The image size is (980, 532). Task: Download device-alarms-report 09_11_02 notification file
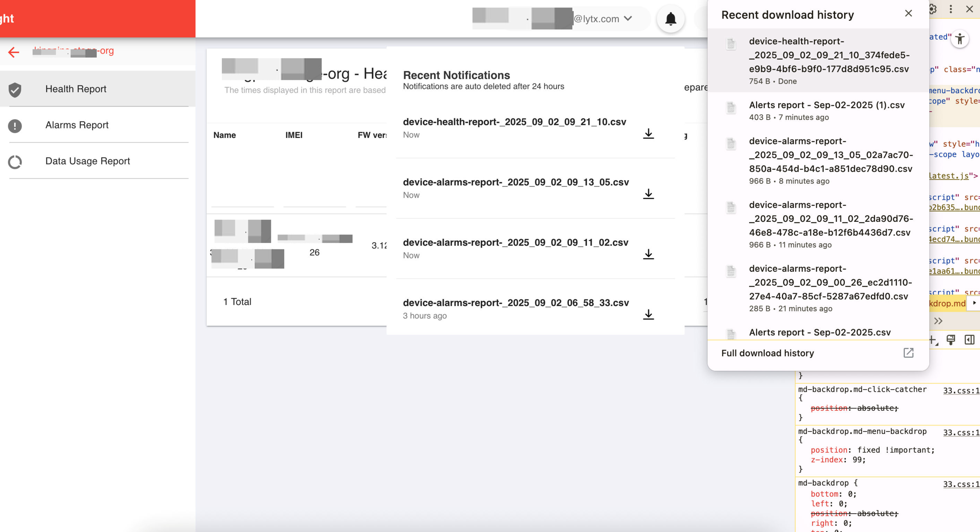(648, 254)
